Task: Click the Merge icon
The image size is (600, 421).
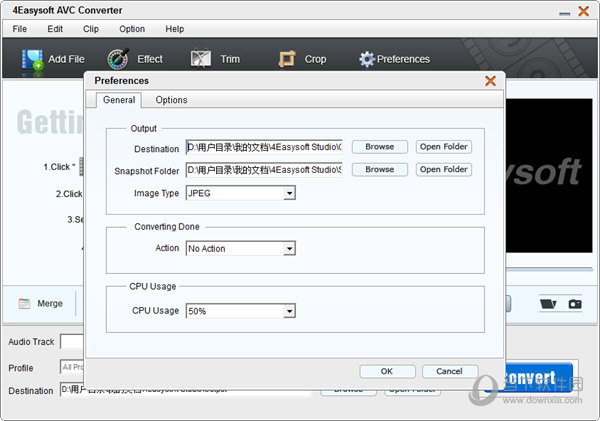Action: 24,304
